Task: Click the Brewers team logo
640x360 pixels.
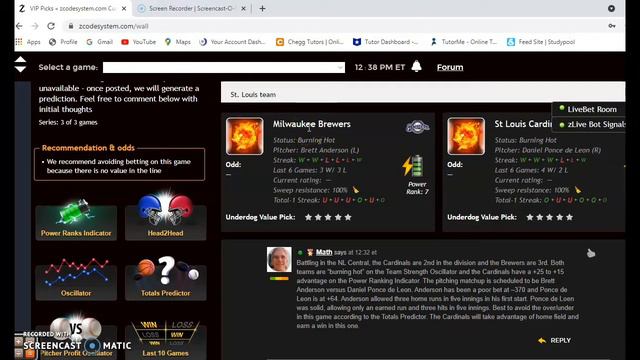Action: pos(417,127)
